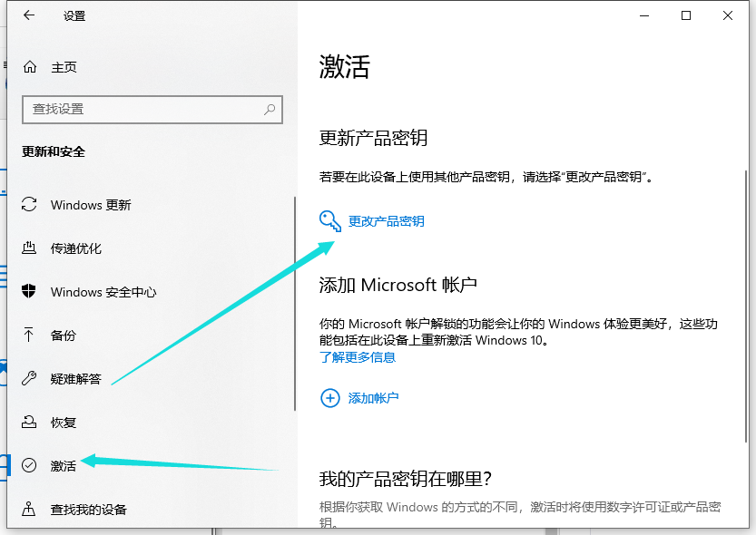The width and height of the screenshot is (756, 535).
Task: Click the 备份 upload arrow icon
Action: click(30, 336)
